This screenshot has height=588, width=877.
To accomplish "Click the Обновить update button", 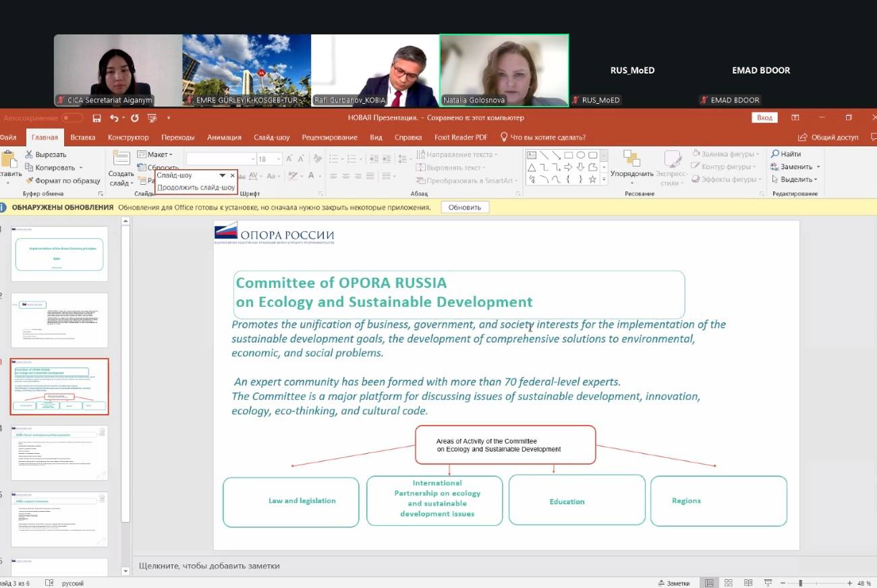I will (465, 207).
